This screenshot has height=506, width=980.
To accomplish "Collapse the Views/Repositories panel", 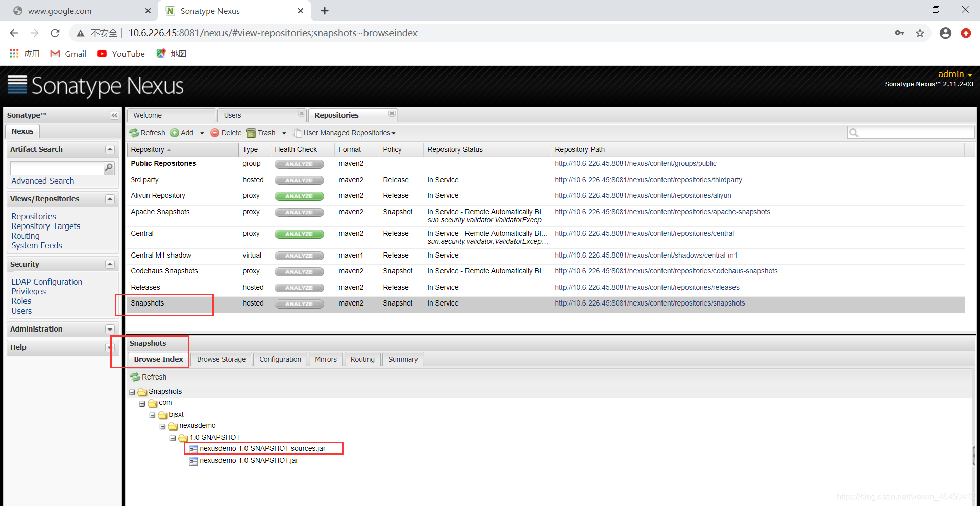I will (110, 199).
